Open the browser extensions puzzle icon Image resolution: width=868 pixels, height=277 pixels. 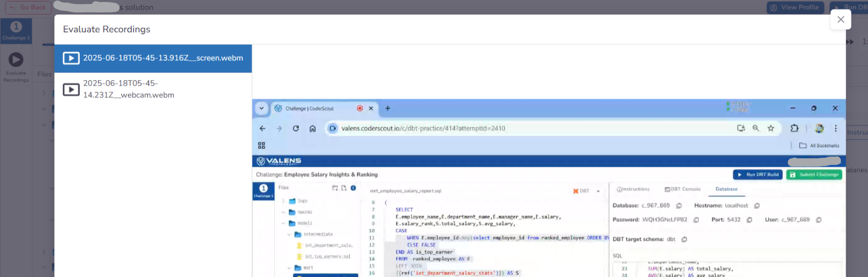pyautogui.click(x=794, y=128)
